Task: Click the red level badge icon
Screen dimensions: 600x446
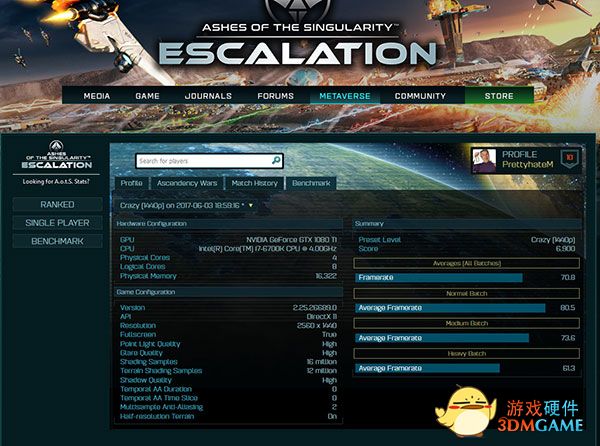Action: coord(569,159)
